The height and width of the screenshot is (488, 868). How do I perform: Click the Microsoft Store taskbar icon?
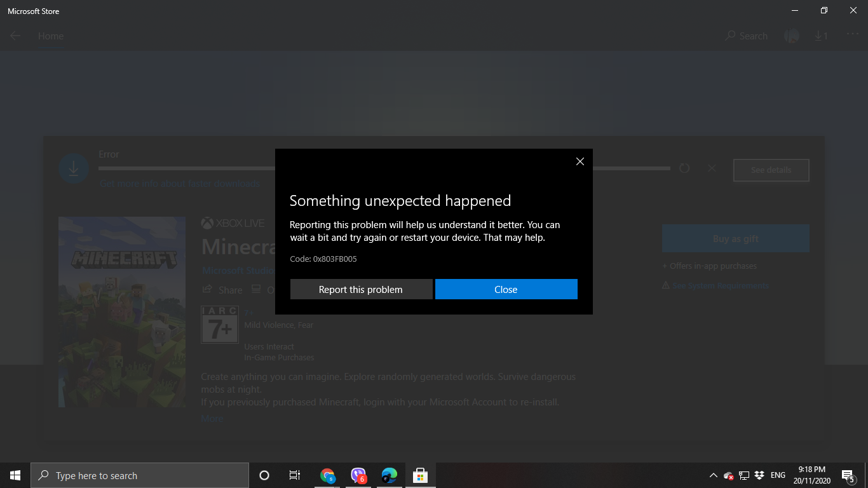pos(419,475)
